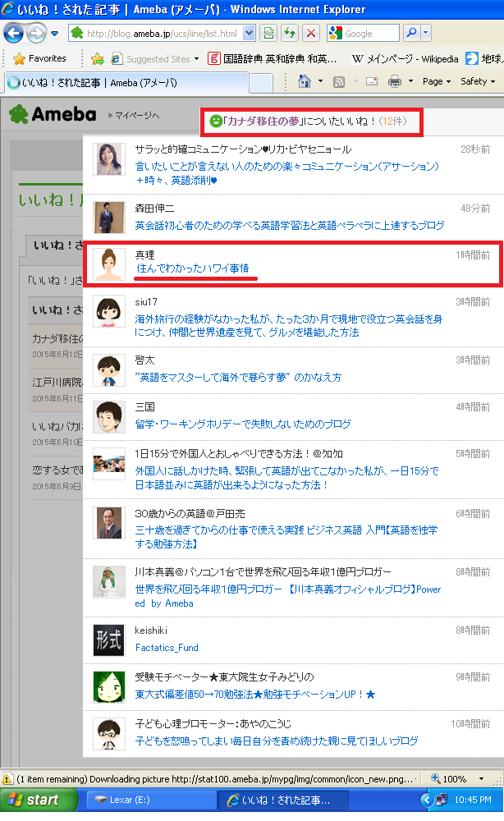Open 外国人に話しかけた時 blog link
This screenshot has height=821, width=504.
point(286,478)
